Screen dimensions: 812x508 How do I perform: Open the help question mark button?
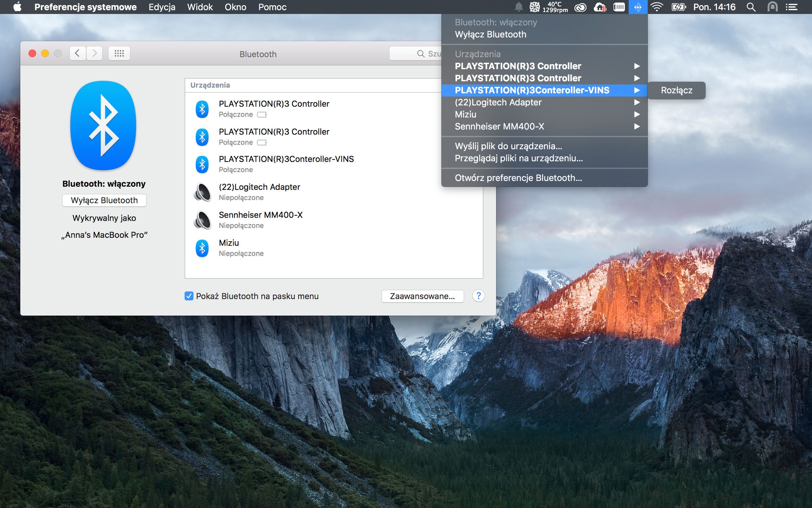478,296
